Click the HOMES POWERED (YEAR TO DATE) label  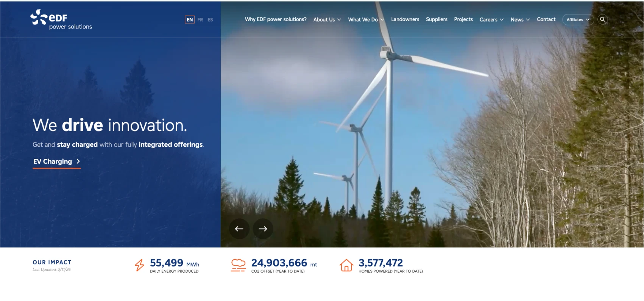click(391, 271)
